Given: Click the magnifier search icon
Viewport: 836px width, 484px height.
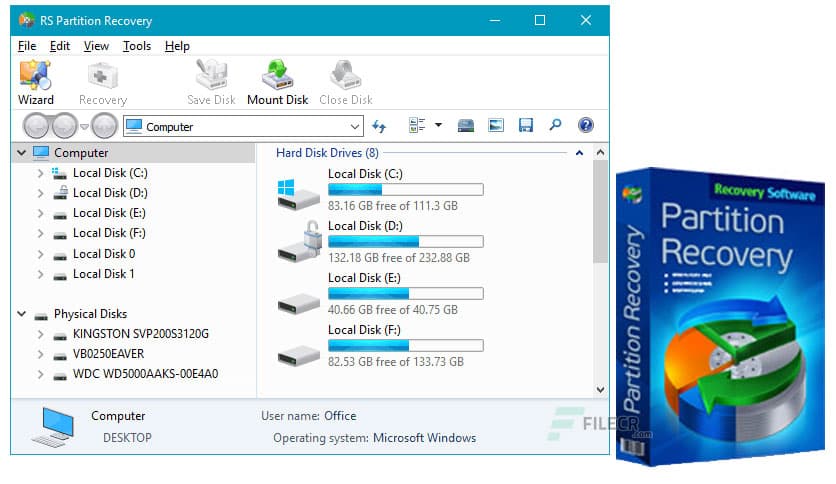Looking at the screenshot, I should [555, 125].
